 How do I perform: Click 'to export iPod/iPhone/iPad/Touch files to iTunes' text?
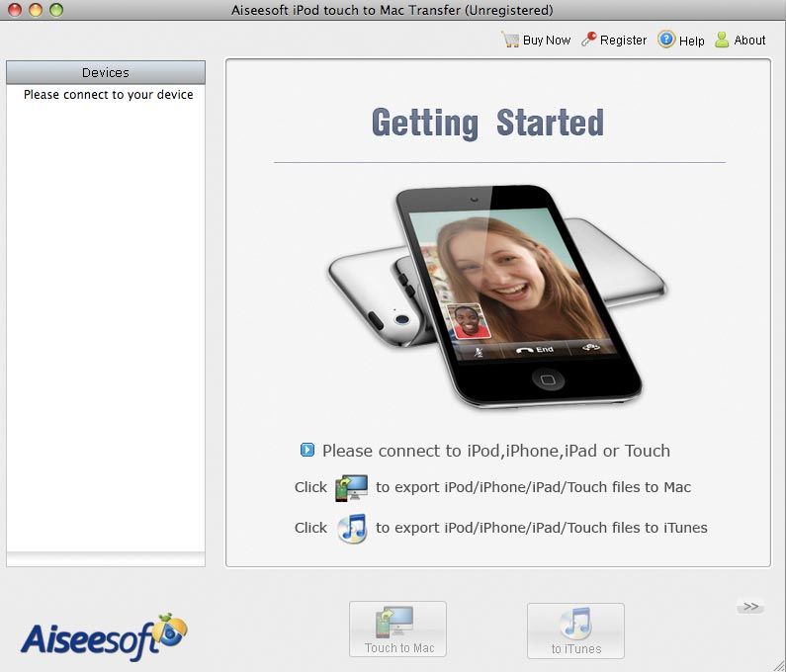pos(542,528)
